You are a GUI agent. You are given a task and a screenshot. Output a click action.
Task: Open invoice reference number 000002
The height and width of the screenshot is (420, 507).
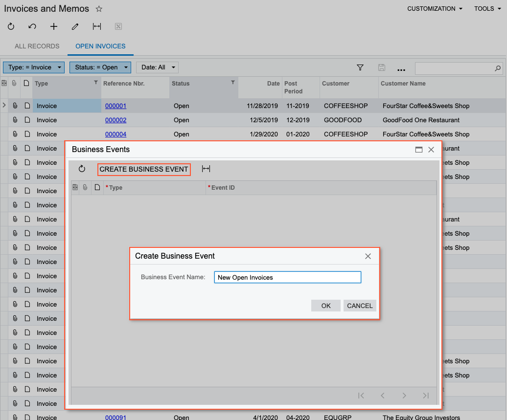pos(115,120)
